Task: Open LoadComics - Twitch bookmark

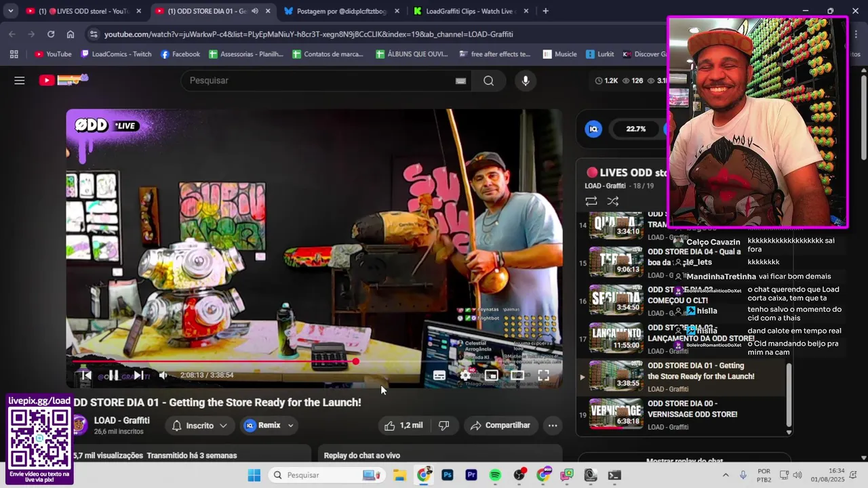Action: click(116, 54)
